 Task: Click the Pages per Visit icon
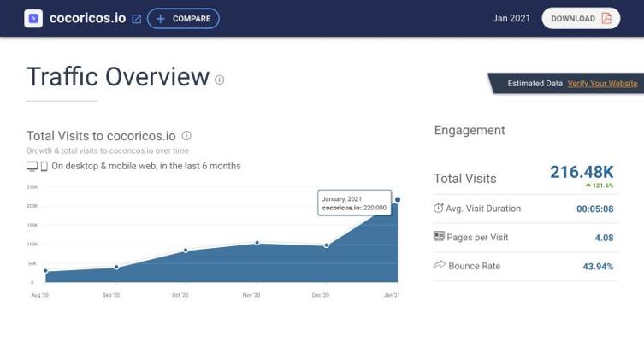(x=439, y=237)
